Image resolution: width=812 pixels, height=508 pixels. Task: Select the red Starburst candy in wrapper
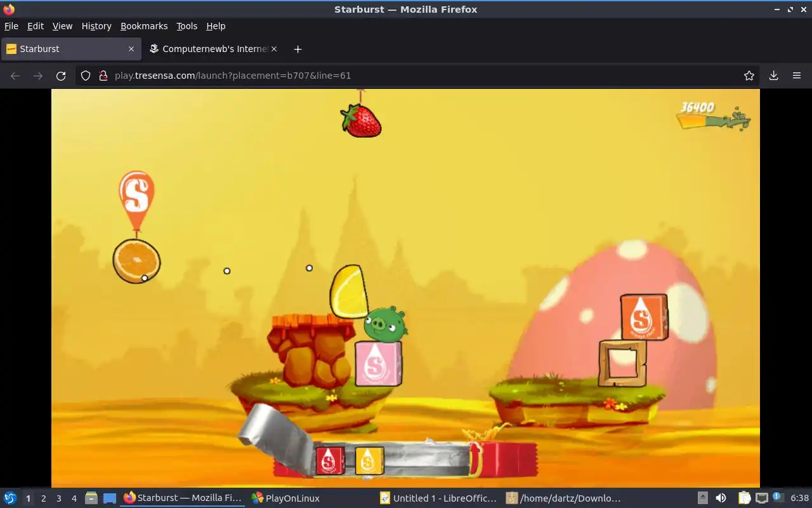[330, 460]
